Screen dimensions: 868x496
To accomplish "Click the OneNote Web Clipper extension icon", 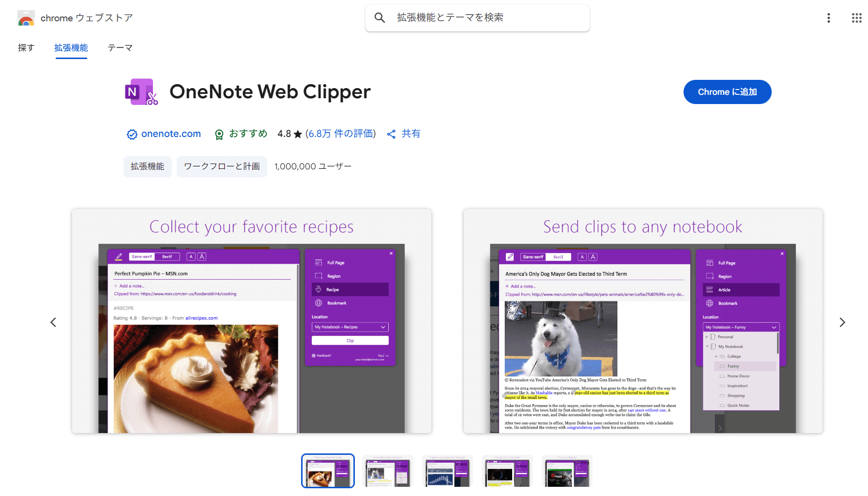I will point(141,92).
